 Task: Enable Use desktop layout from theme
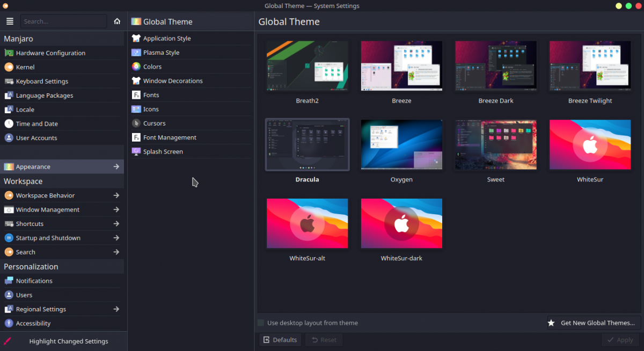coord(261,323)
